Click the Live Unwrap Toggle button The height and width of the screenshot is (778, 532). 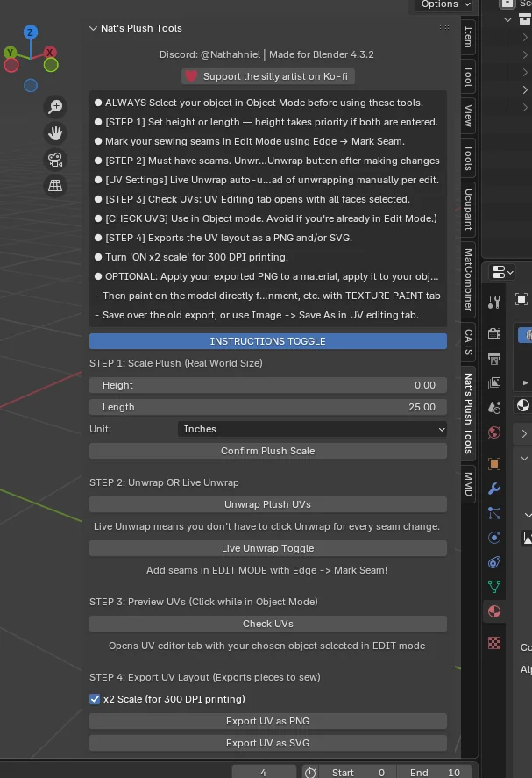coord(267,548)
